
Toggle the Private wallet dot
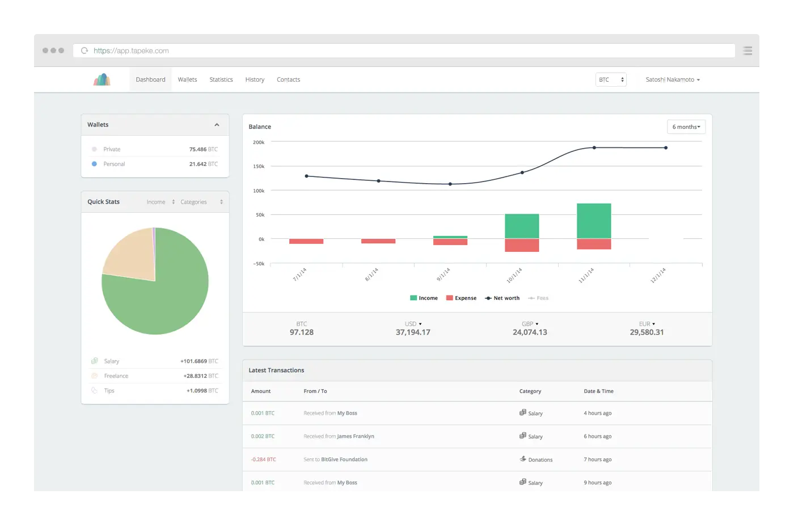(x=94, y=149)
